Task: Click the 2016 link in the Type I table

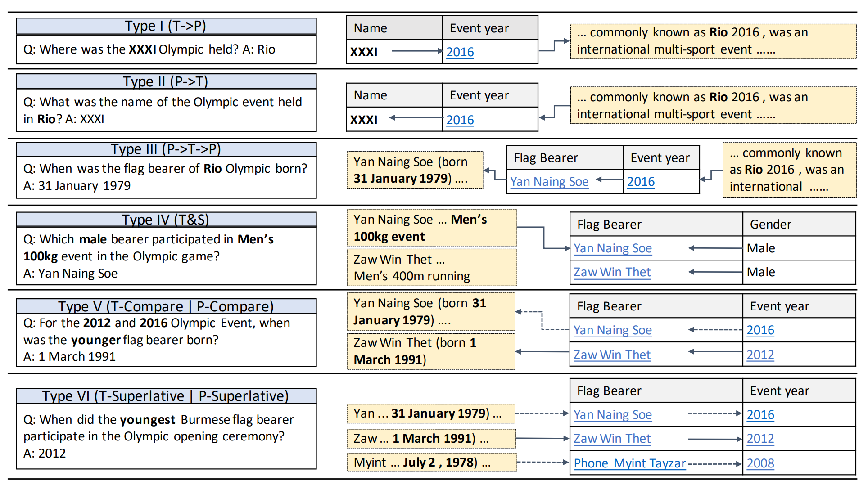Action: (x=460, y=52)
